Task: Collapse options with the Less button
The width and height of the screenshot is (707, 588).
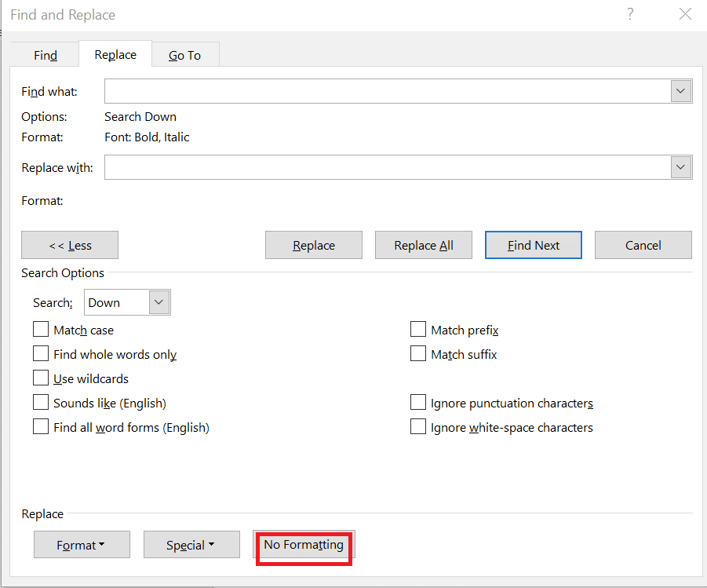Action: (x=70, y=245)
